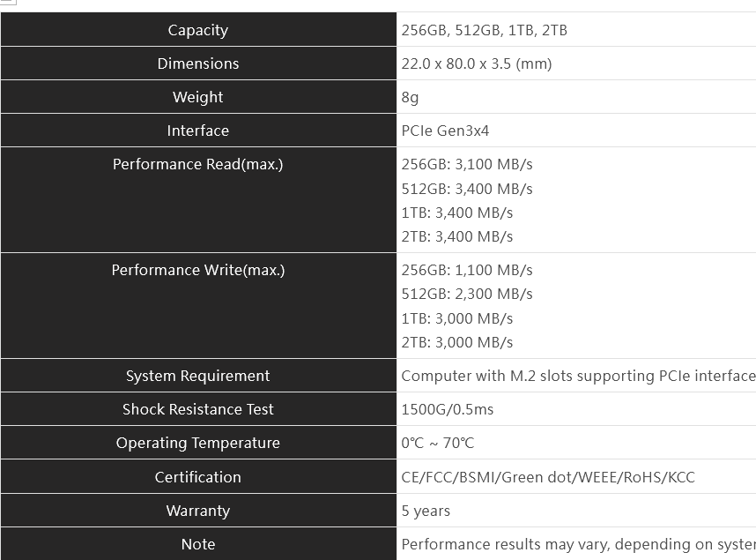This screenshot has width=756, height=560.
Task: Click the 5 years warranty value
Action: pos(426,511)
